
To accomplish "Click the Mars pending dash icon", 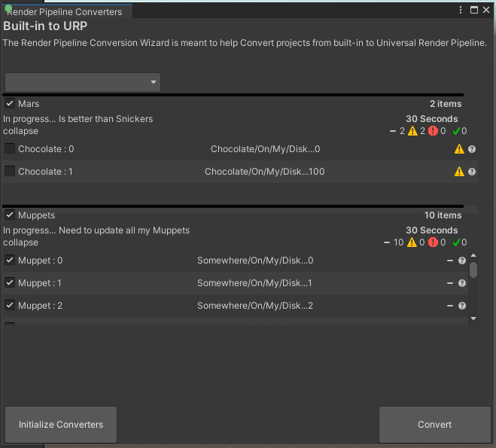I will (x=393, y=131).
